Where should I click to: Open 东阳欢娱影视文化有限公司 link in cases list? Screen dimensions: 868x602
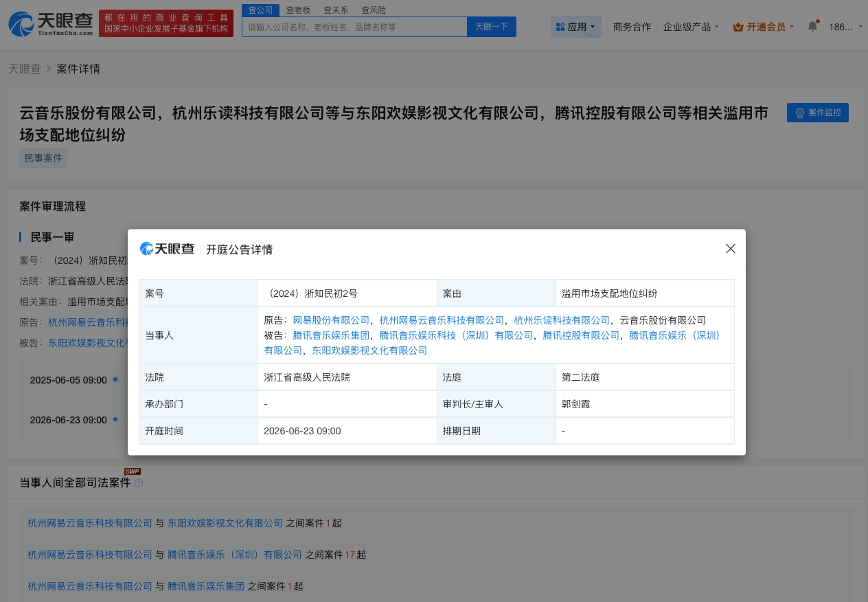click(225, 523)
